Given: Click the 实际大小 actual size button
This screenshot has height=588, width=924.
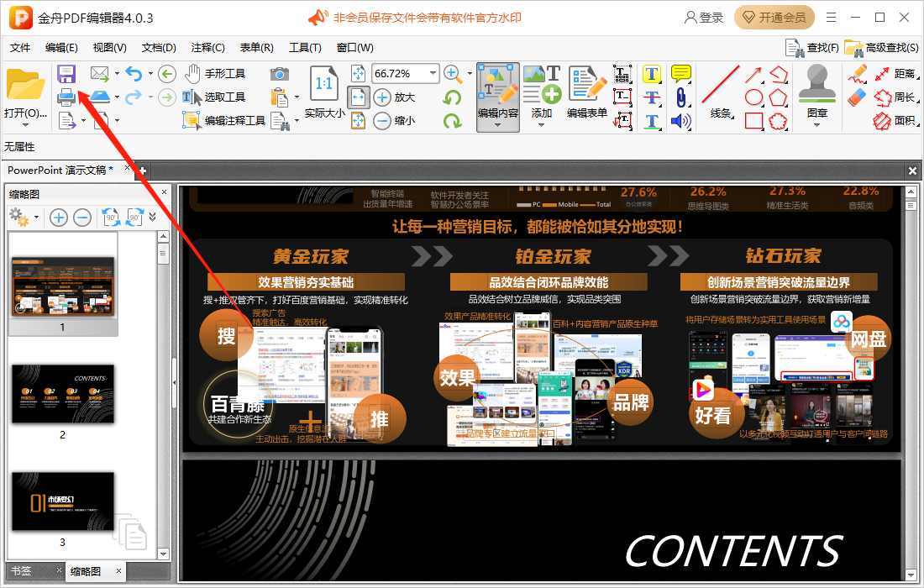Looking at the screenshot, I should click(x=324, y=92).
